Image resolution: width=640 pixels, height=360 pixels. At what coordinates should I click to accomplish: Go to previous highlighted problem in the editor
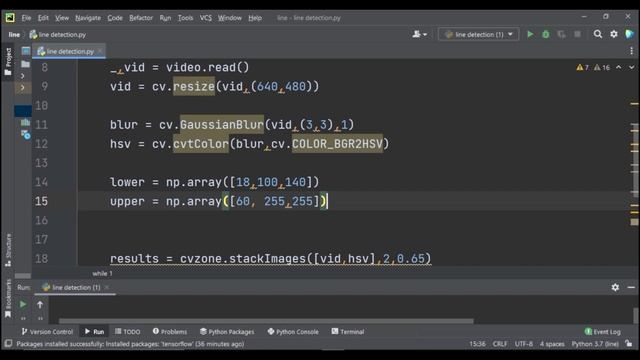coord(619,67)
